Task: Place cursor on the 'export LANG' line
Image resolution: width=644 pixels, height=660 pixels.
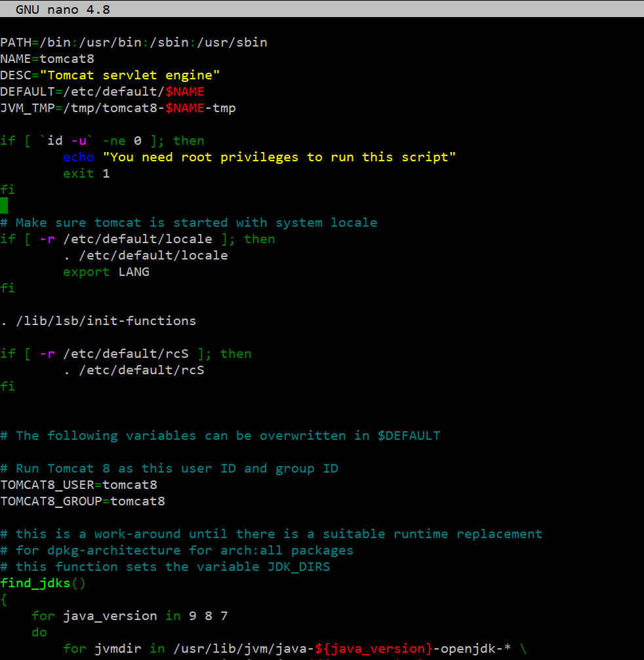Action: point(106,272)
